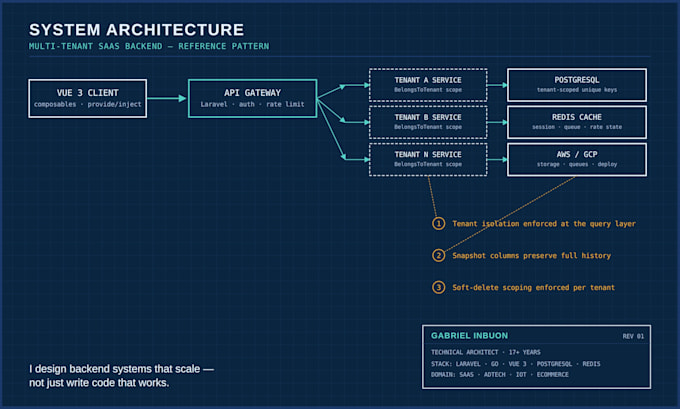This screenshot has height=409, width=680.
Task: Select the "GABRIEL INBUON" name
Action: tap(469, 336)
